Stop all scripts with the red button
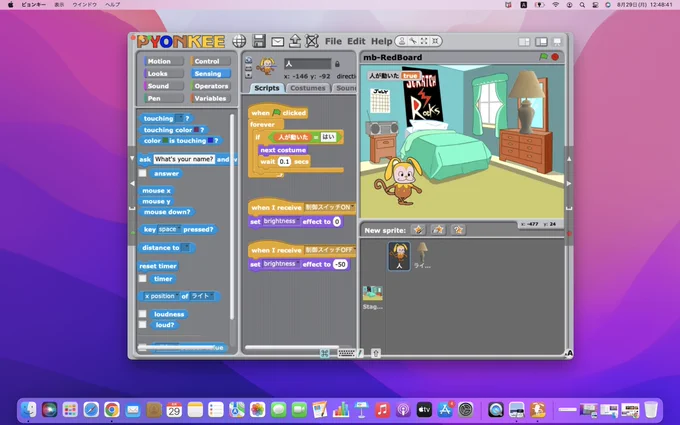The image size is (680, 425). point(555,57)
